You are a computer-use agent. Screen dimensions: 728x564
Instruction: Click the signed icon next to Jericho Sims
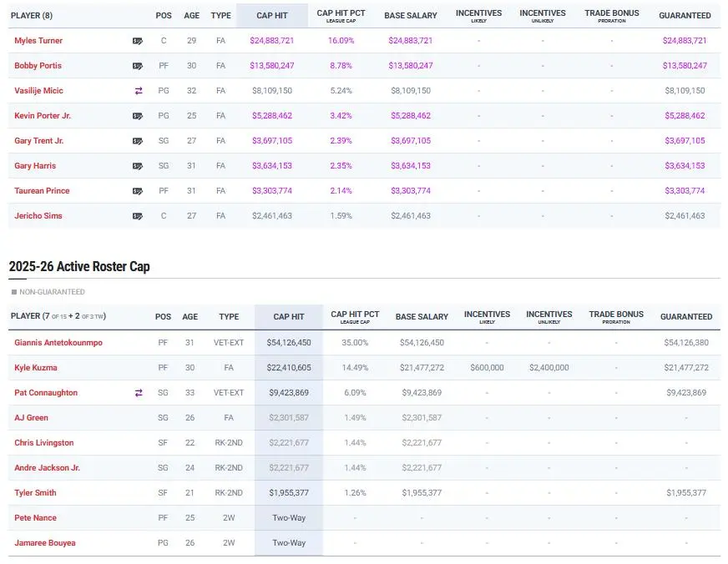tap(138, 216)
